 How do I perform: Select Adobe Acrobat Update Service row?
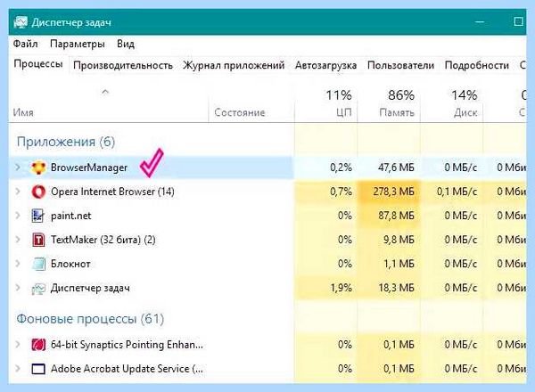[127, 369]
